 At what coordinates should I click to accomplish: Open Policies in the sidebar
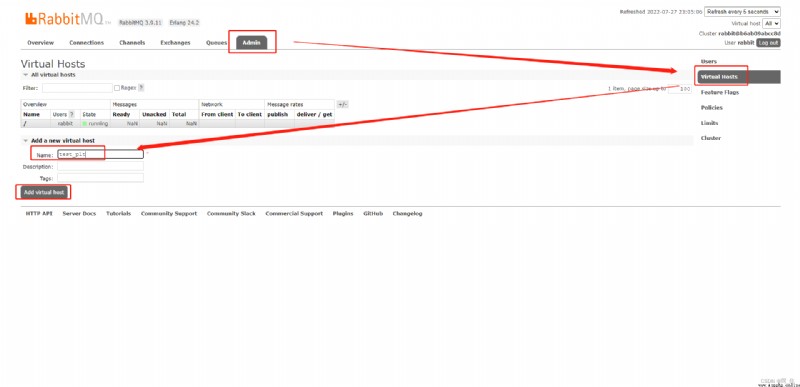point(711,108)
